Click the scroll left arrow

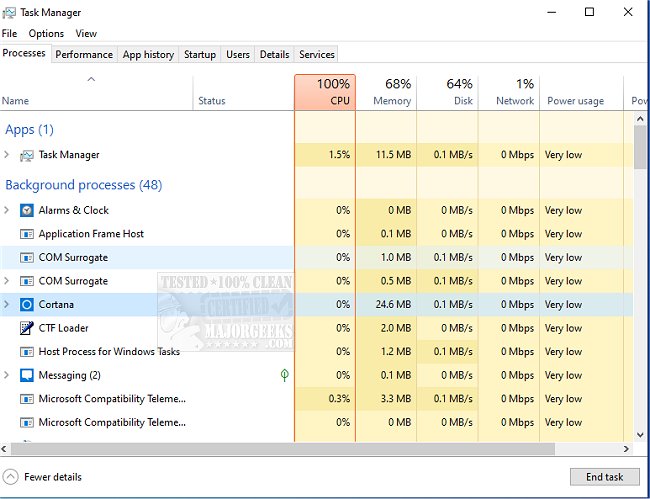tap(5, 449)
